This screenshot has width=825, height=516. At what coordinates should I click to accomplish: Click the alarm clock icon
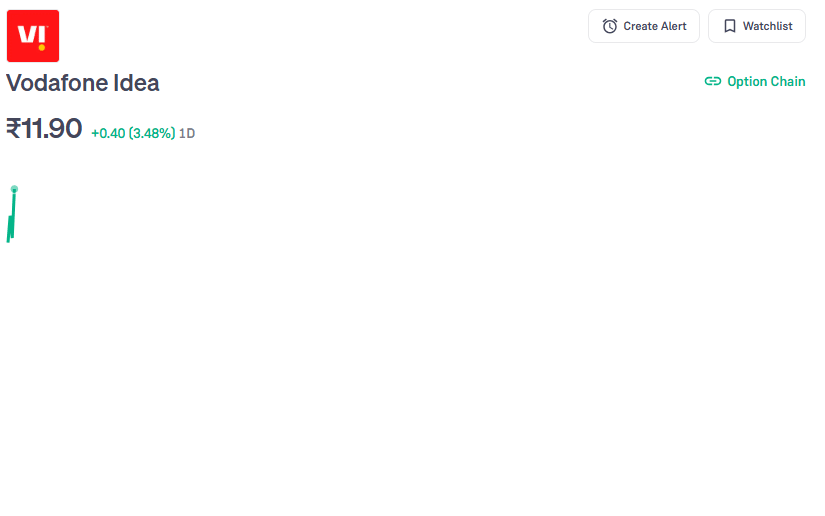click(610, 26)
